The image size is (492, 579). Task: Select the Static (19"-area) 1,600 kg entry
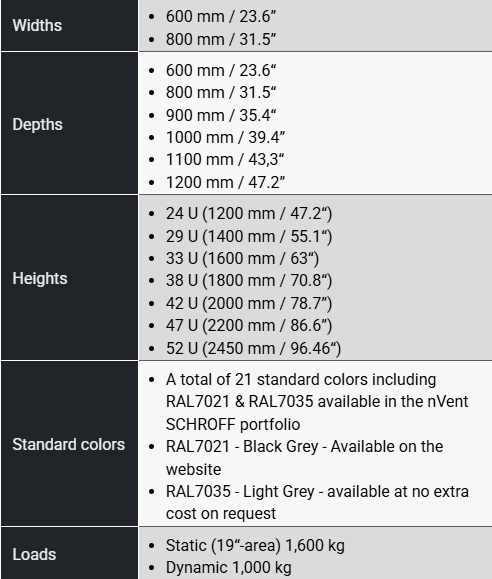tap(255, 545)
